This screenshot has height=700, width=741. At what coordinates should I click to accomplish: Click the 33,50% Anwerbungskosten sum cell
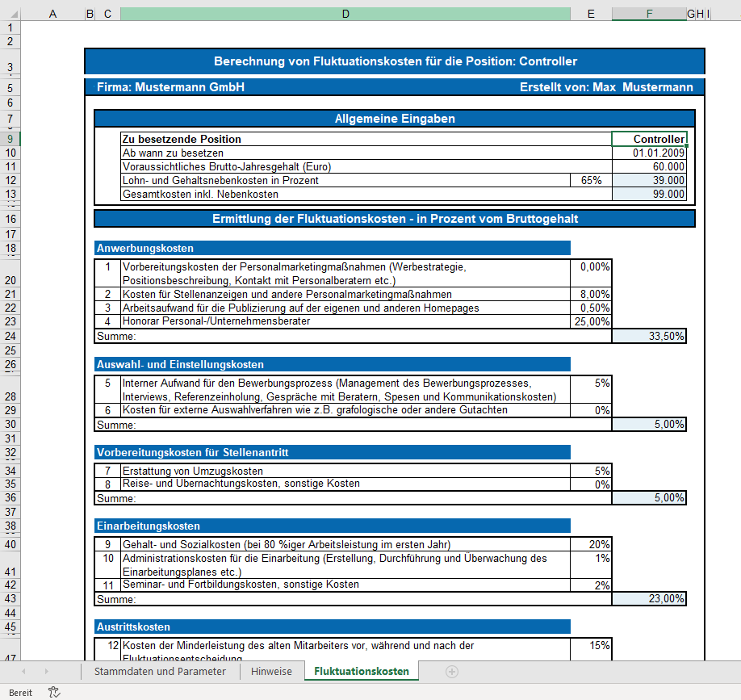pyautogui.click(x=649, y=336)
